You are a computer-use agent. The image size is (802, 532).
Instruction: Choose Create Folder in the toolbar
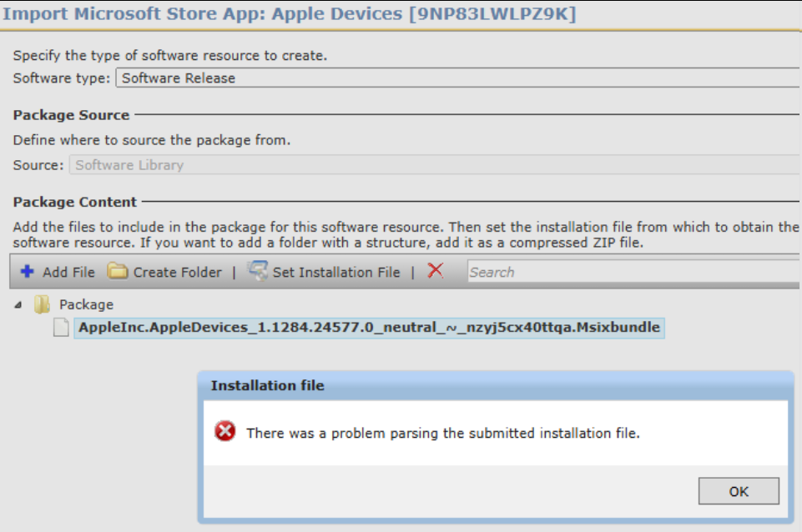tap(177, 273)
